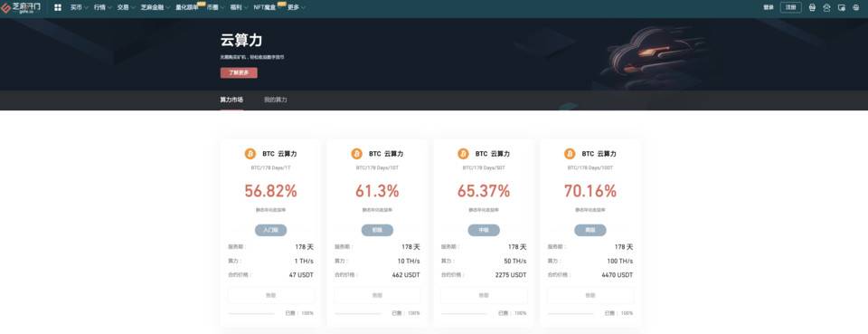Screen dimensions: 868x334
Task: Click the 70.16% yield figure
Action: [590, 191]
